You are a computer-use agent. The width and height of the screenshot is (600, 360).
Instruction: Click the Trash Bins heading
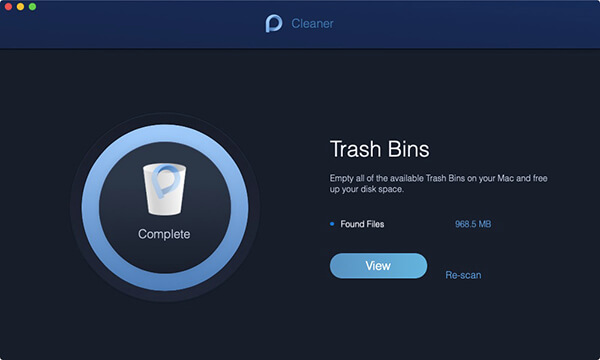[380, 149]
